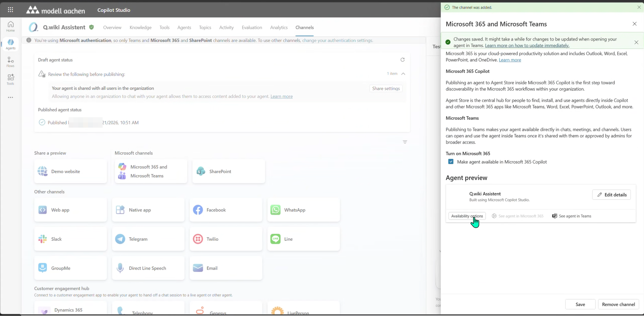Open Tools in the left sidebar
The width and height of the screenshot is (644, 316).
coord(10,79)
